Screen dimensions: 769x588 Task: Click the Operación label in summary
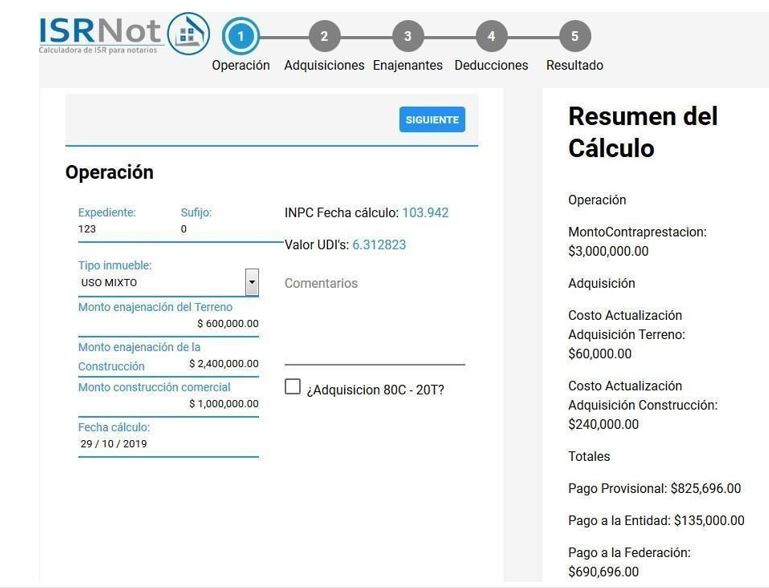coord(597,200)
